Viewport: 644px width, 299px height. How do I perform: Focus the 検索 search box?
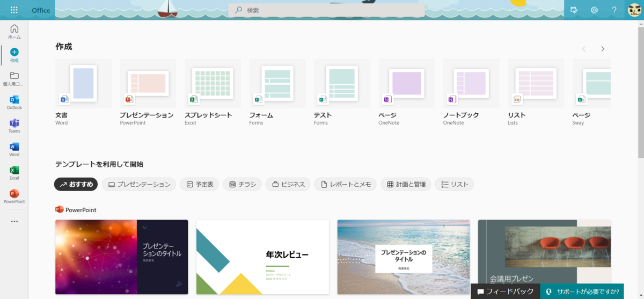tap(326, 10)
